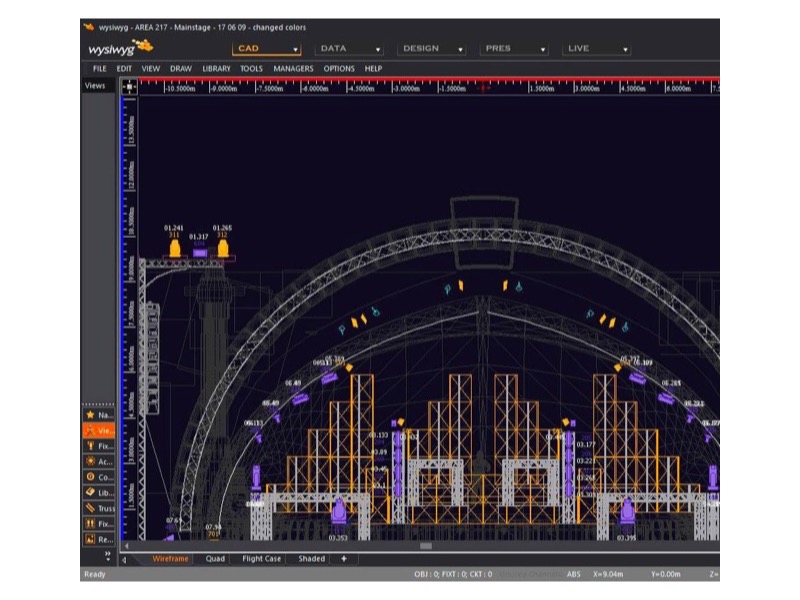
Task: Open the Fixtures trophy icon shortcut
Action: point(91,446)
